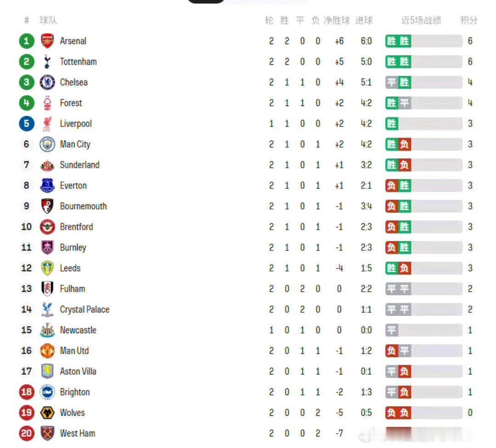
Task: Select Leeds' first green 胜 result badge
Action: point(392,268)
